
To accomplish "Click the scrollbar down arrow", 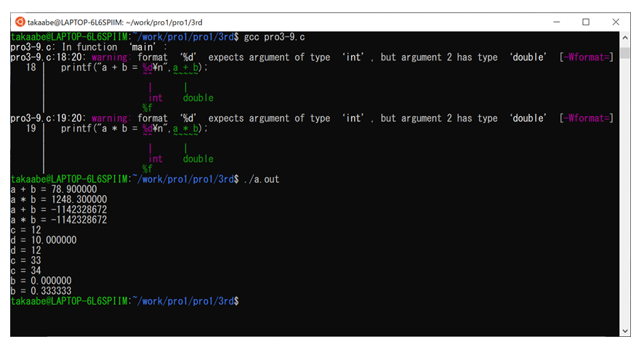I will pyautogui.click(x=626, y=331).
